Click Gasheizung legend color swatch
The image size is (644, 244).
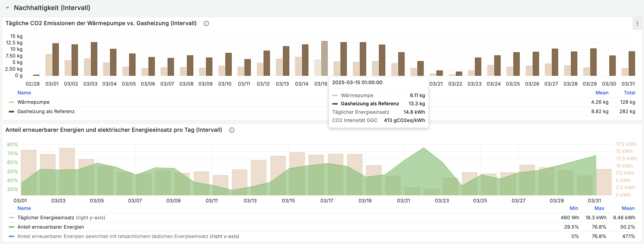(11, 112)
